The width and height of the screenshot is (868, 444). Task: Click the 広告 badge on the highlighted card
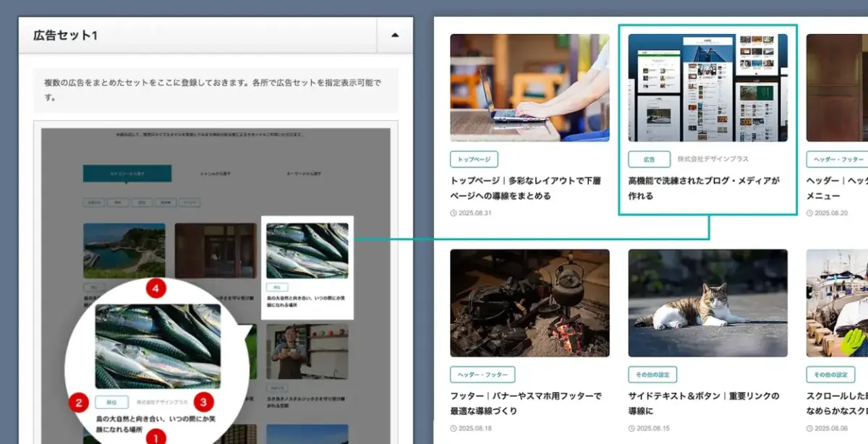(650, 158)
